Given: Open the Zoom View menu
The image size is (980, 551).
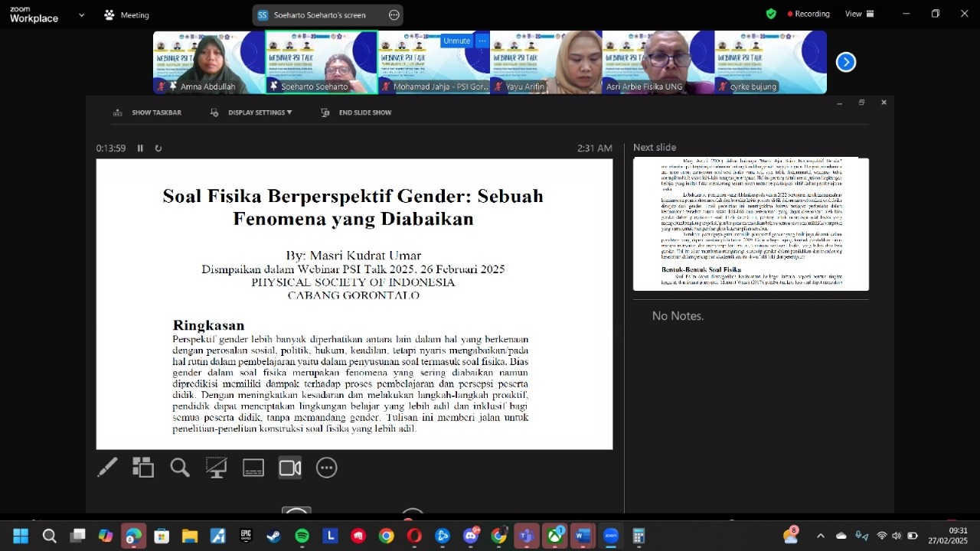Looking at the screenshot, I should coord(858,13).
